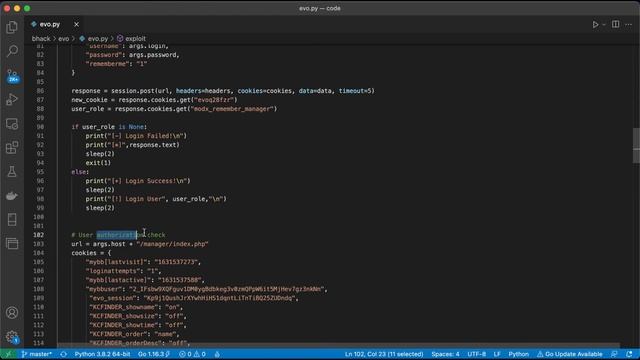Open the Run and Debug view
This screenshot has width=640, height=360.
click(x=12, y=99)
